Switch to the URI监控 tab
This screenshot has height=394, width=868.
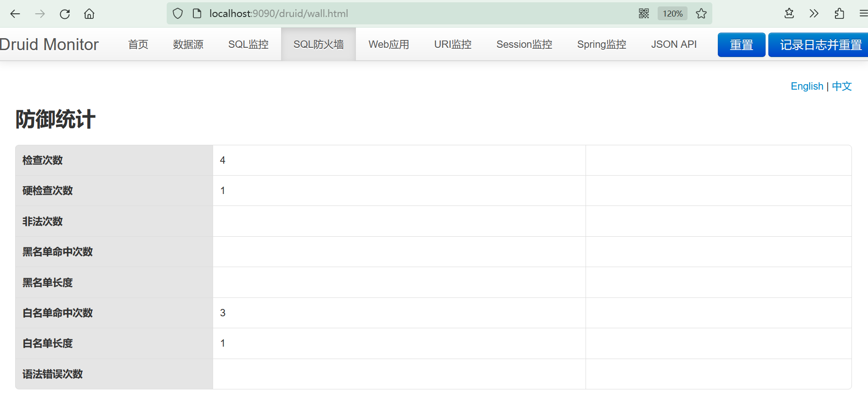click(x=453, y=44)
